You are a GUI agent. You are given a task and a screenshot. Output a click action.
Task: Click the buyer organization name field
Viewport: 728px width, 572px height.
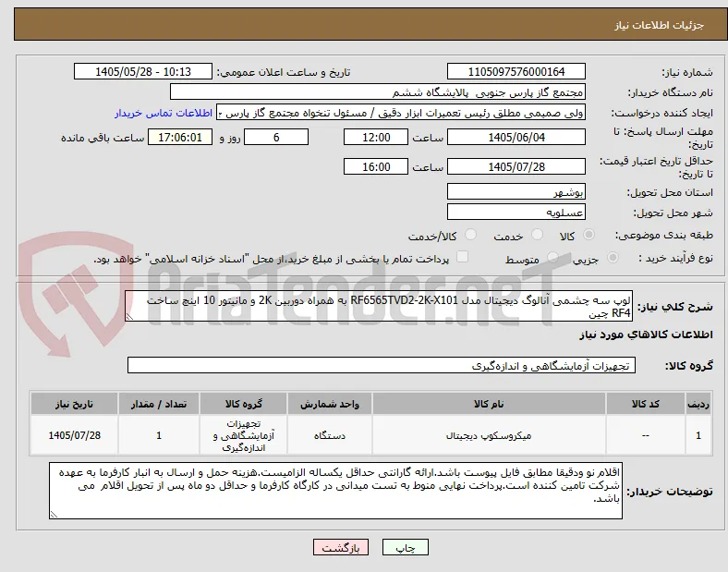378,91
